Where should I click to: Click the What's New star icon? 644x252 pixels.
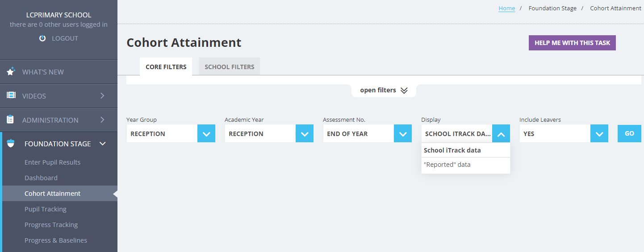coord(11,71)
